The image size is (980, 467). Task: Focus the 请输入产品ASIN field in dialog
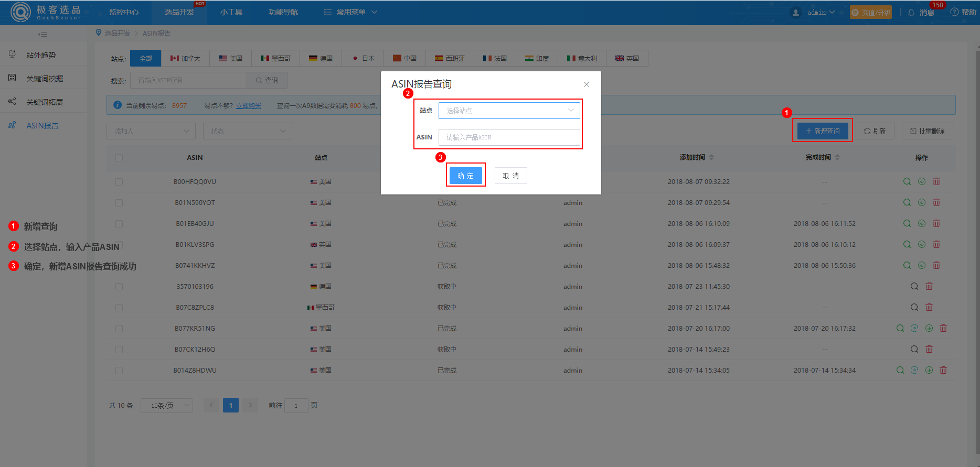click(509, 137)
